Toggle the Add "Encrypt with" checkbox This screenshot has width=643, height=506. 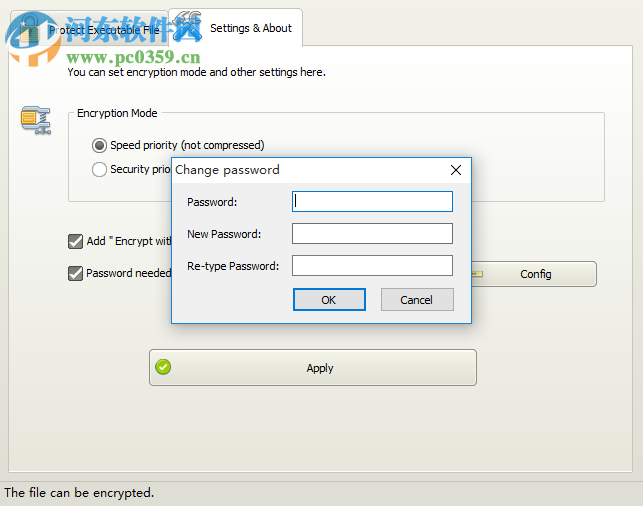click(75, 241)
